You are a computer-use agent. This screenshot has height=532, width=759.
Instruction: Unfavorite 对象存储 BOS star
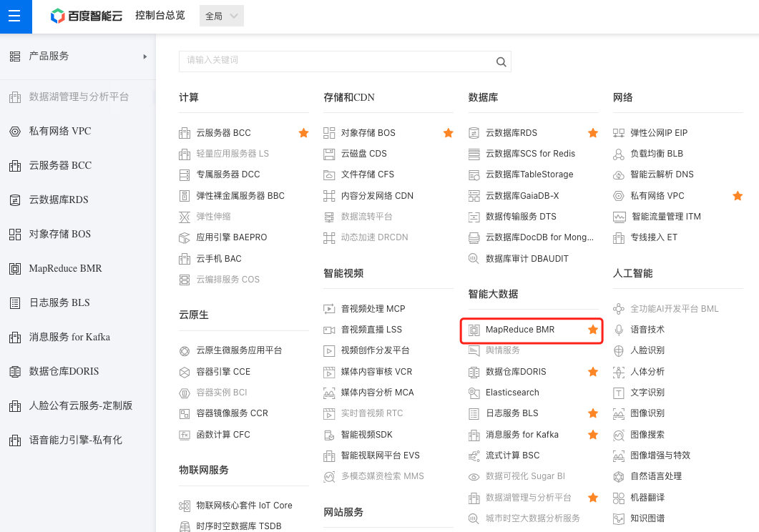449,132
